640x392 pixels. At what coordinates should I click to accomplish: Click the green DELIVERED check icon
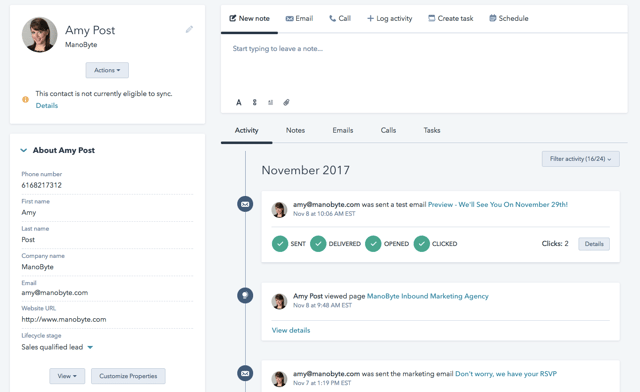click(318, 244)
